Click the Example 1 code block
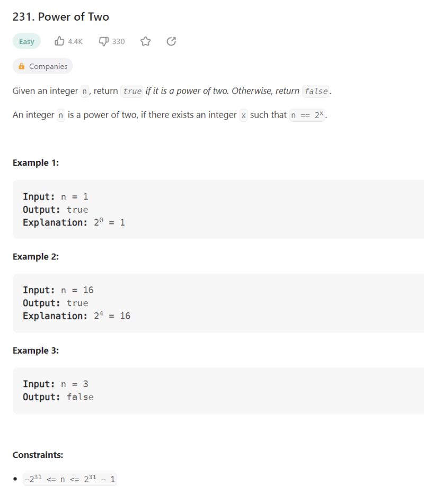Image resolution: width=424 pixels, height=504 pixels. tap(218, 209)
